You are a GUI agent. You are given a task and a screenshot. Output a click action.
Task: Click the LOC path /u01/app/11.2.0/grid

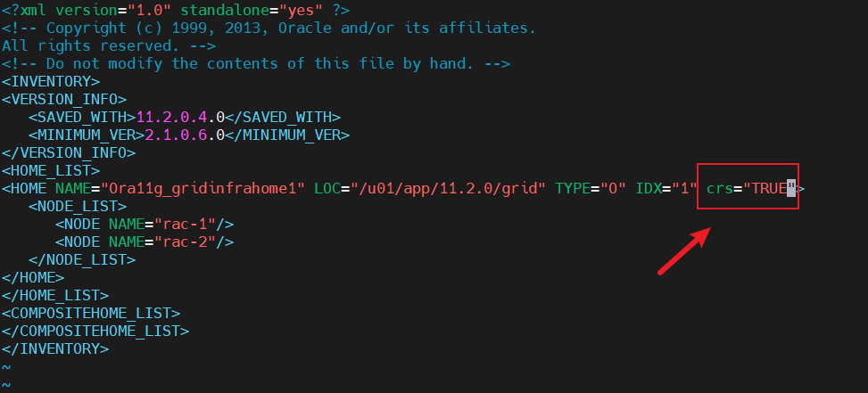[x=448, y=189]
